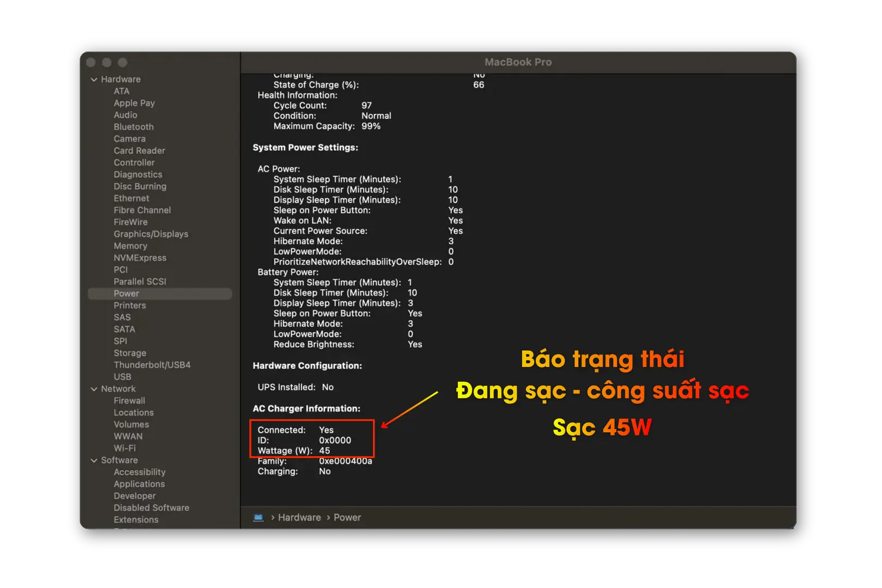Select NVMExpress in the sidebar

[x=140, y=258]
